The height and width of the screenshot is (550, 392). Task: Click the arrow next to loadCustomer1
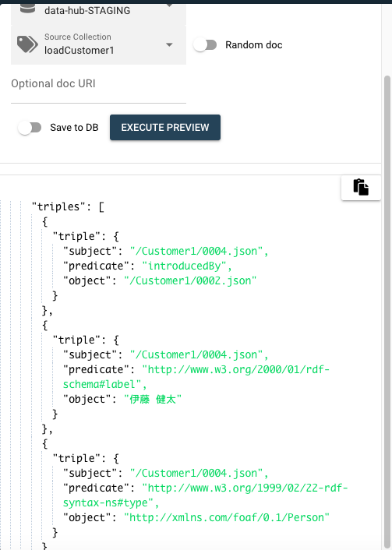coord(169,45)
